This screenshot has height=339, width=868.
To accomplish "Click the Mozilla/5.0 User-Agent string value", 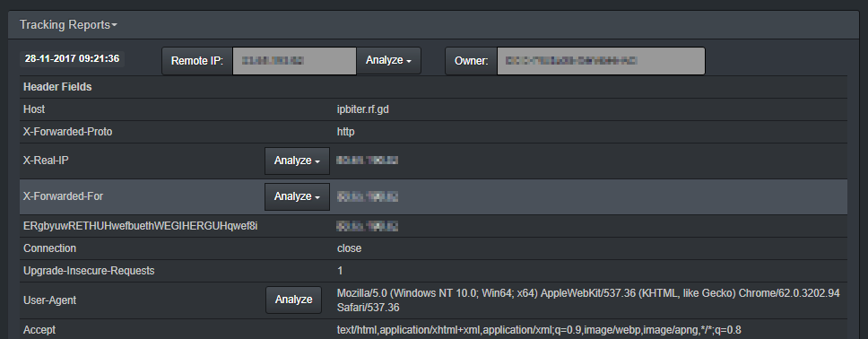I will pyautogui.click(x=588, y=300).
